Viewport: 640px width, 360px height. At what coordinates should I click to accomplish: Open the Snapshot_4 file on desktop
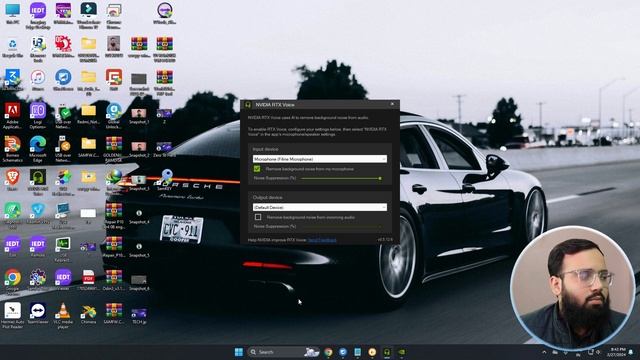coord(139,216)
